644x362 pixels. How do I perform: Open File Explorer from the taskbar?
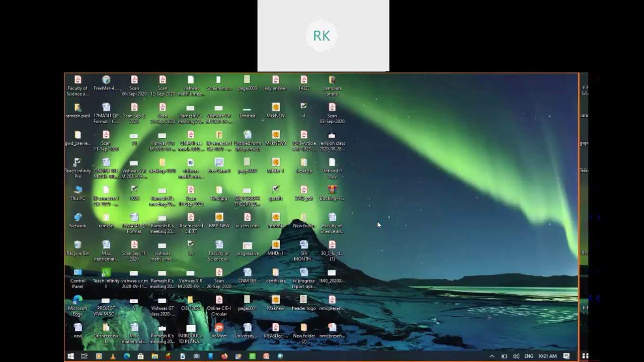[x=154, y=356]
